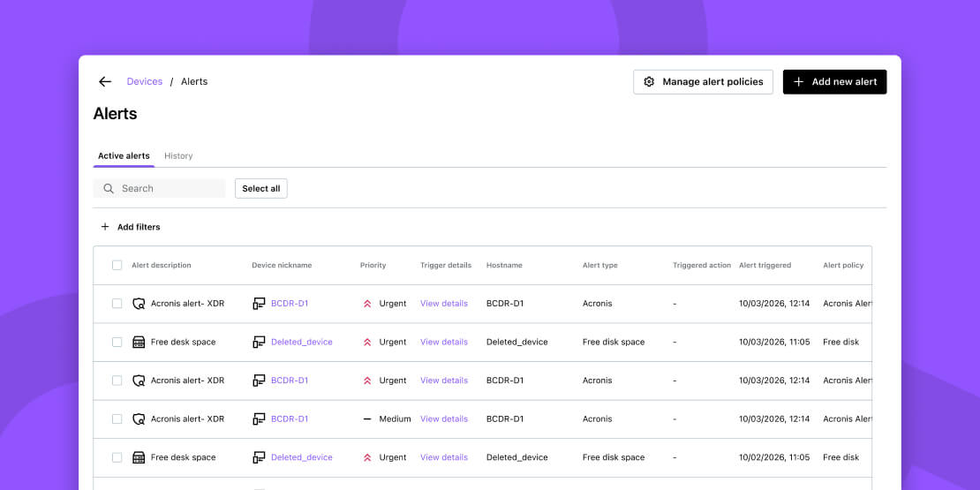Click the Trigger details column header
The height and width of the screenshot is (490, 980).
(446, 265)
